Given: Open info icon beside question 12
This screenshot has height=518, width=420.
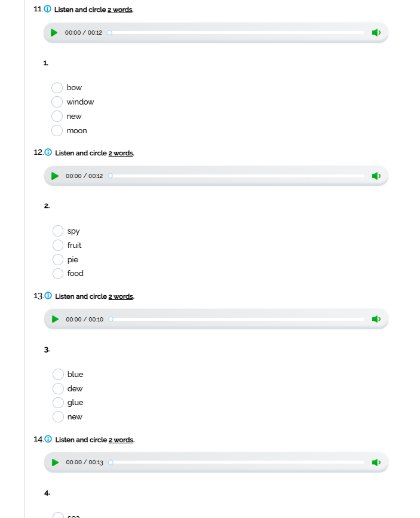Looking at the screenshot, I should coord(48,152).
